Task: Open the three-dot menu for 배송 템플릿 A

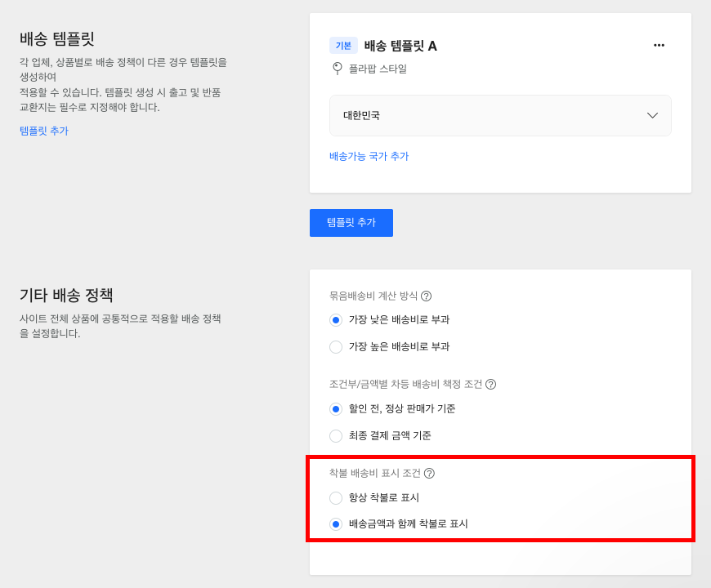Action: click(x=659, y=46)
